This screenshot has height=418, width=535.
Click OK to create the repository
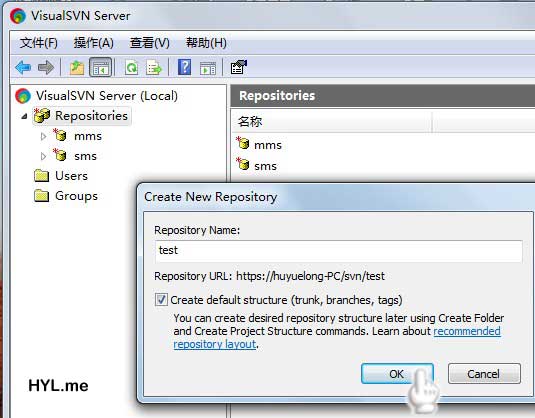(x=397, y=374)
